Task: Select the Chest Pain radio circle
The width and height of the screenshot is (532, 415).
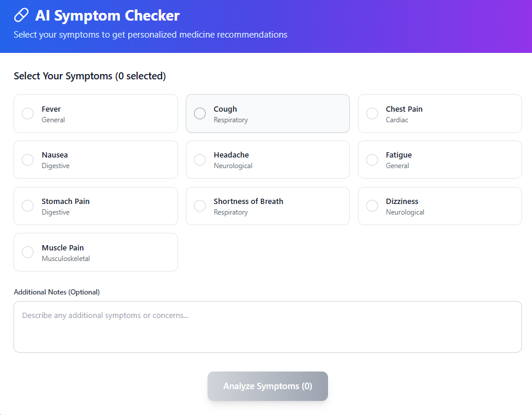Action: pos(372,113)
